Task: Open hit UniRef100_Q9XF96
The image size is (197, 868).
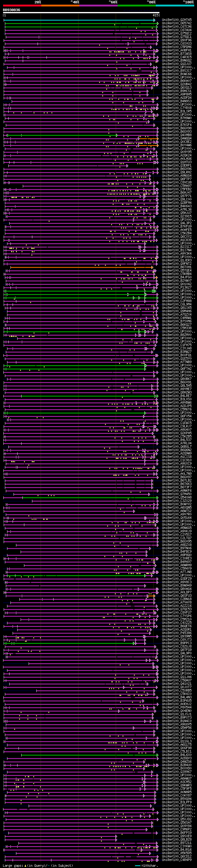Action: pos(176,40)
